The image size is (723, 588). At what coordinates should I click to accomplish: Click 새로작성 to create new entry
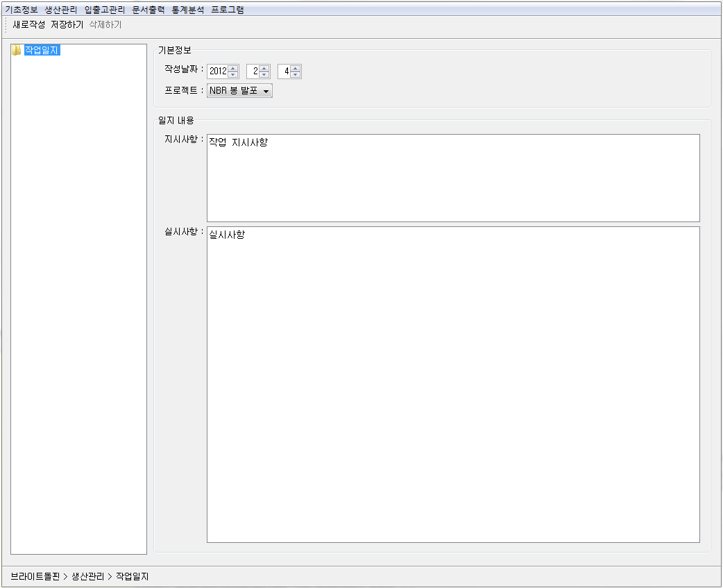tap(29, 24)
